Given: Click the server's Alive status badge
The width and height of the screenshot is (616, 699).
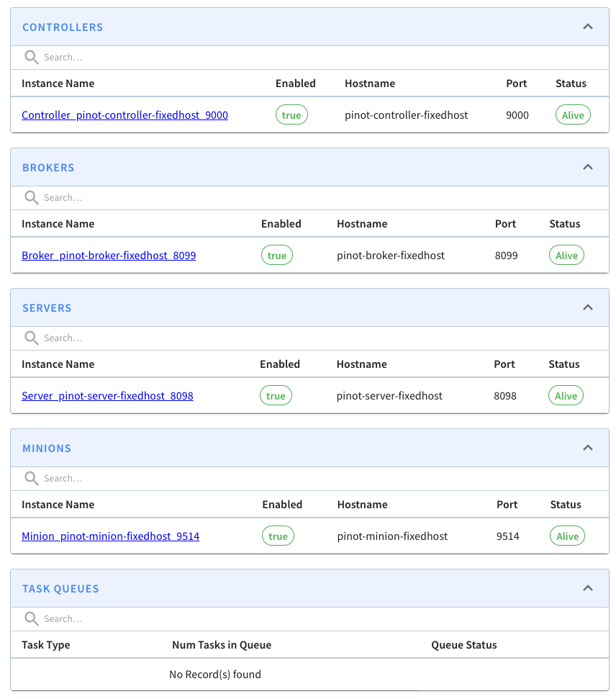Looking at the screenshot, I should point(566,396).
